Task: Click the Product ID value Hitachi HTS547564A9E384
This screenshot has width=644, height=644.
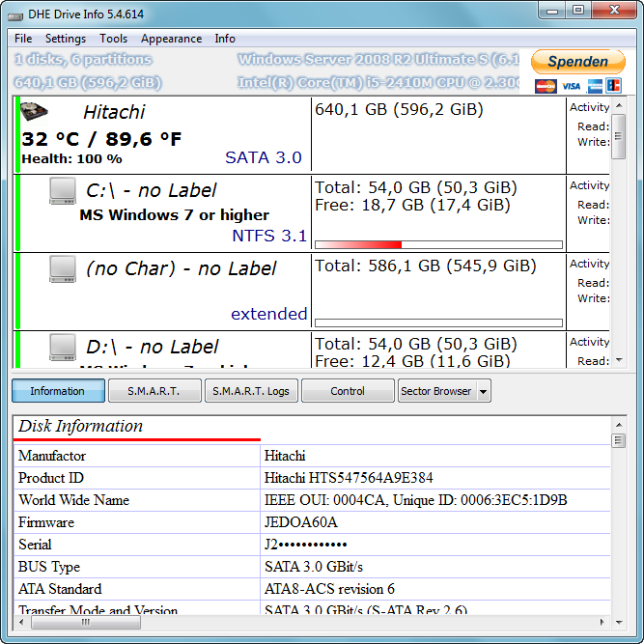Action: [349, 478]
